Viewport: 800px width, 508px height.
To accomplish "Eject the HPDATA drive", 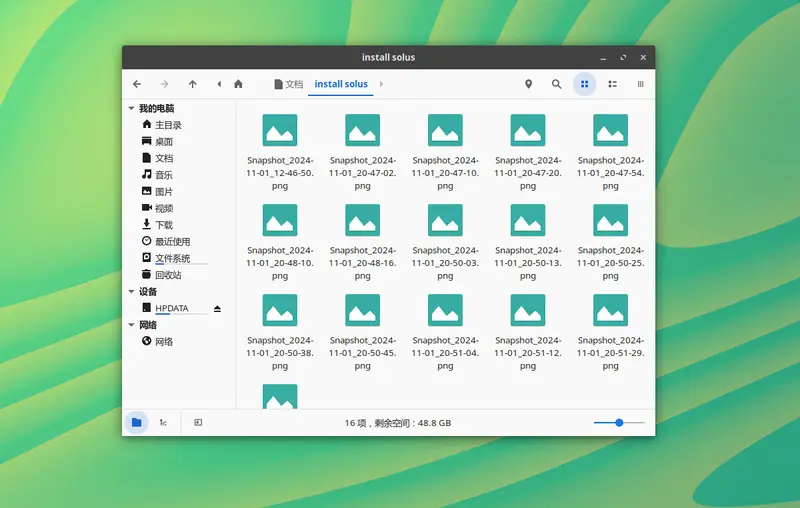I will 217,308.
